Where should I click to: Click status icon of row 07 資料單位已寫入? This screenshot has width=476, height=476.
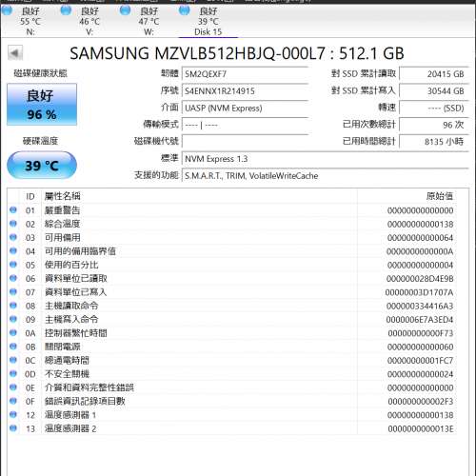click(x=13, y=291)
